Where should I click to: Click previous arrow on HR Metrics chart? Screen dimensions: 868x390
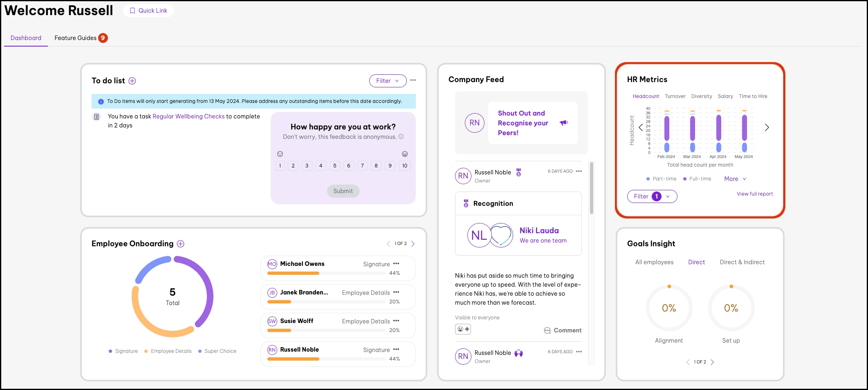(x=640, y=128)
